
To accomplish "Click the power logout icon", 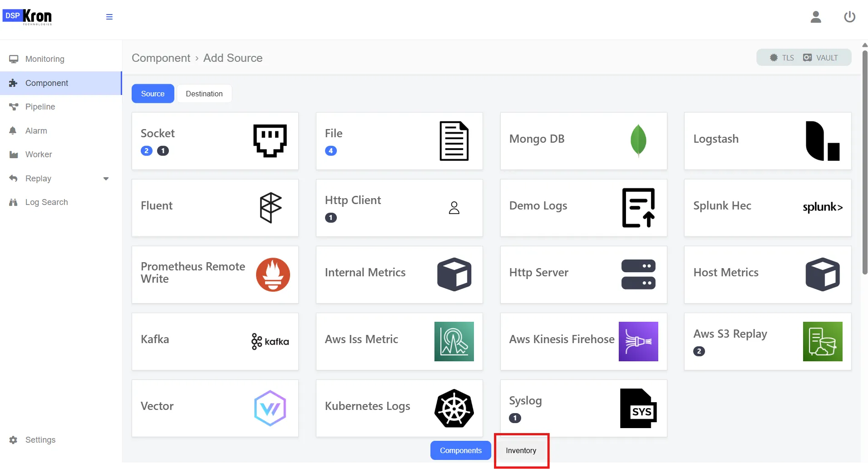I will [849, 17].
